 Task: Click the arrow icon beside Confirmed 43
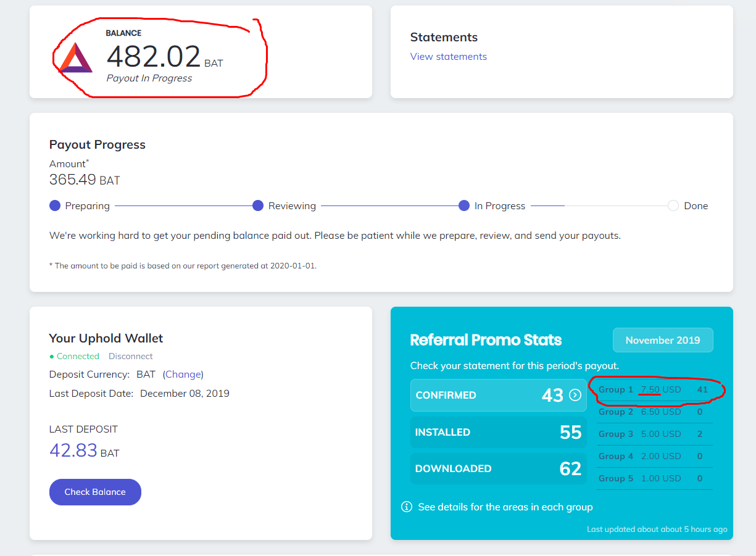575,395
